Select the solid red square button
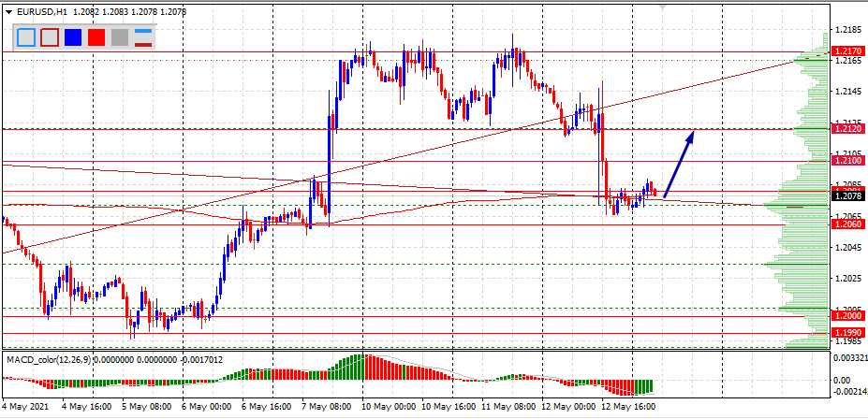Viewport: 868px width, 419px height. click(x=96, y=37)
